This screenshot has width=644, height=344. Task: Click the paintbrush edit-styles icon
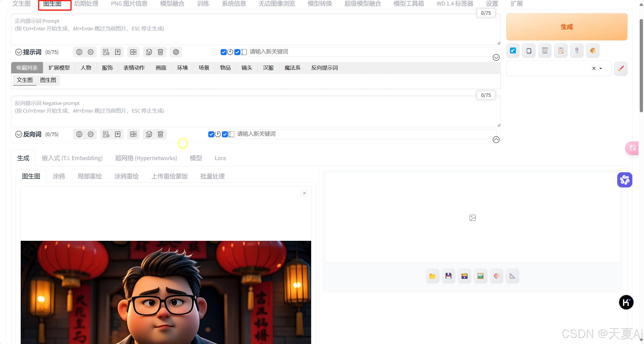(621, 68)
